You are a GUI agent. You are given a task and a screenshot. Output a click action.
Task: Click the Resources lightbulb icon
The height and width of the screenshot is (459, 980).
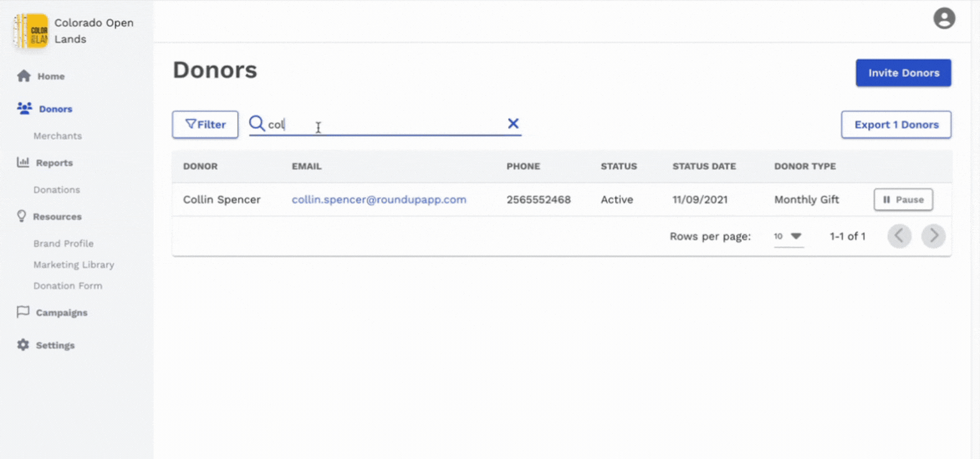coord(22,216)
